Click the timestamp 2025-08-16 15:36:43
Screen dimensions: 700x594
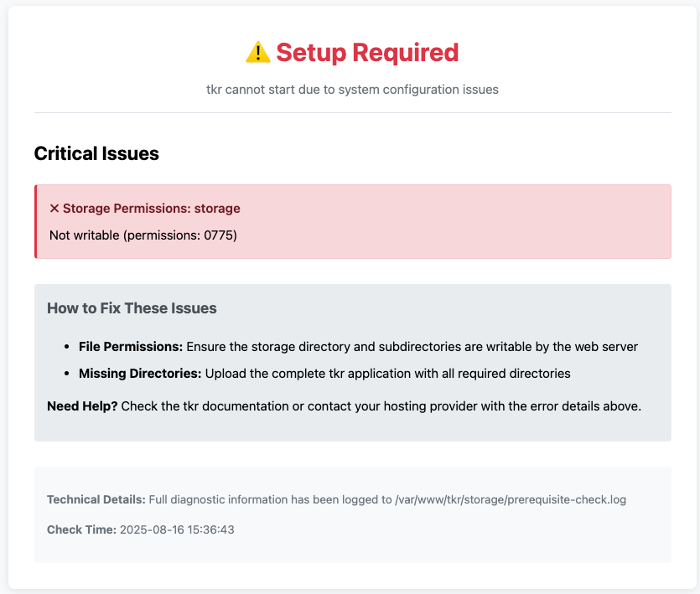tap(178, 529)
